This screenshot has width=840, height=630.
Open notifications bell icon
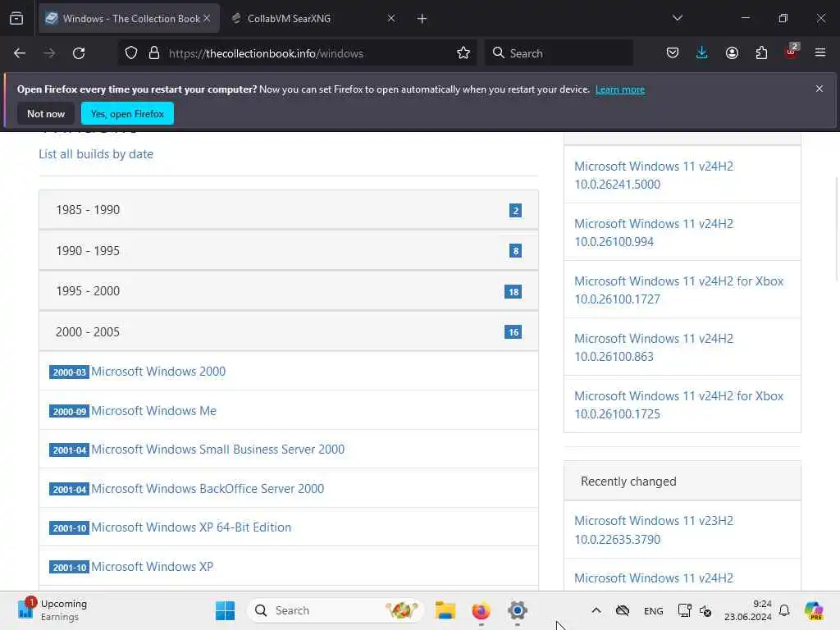tap(784, 610)
